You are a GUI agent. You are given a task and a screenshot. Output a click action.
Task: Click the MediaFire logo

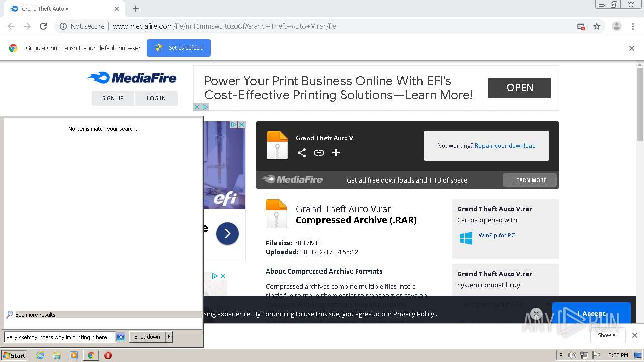point(132,78)
